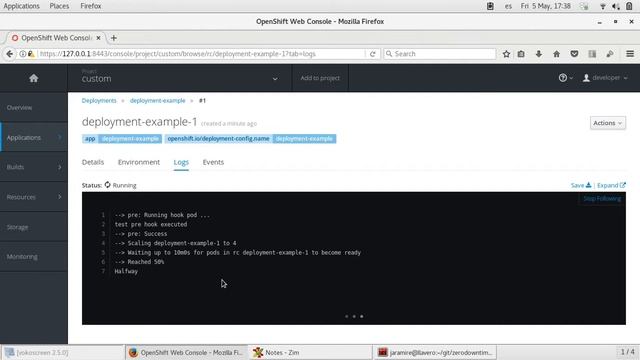Screen dimensions: 640x360
Task: Switch to Notes - Zim in taskbar
Action: (311, 353)
